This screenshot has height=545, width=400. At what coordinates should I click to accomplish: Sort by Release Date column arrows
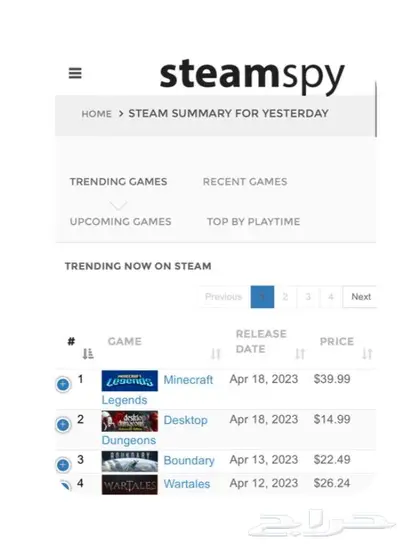tap(300, 354)
